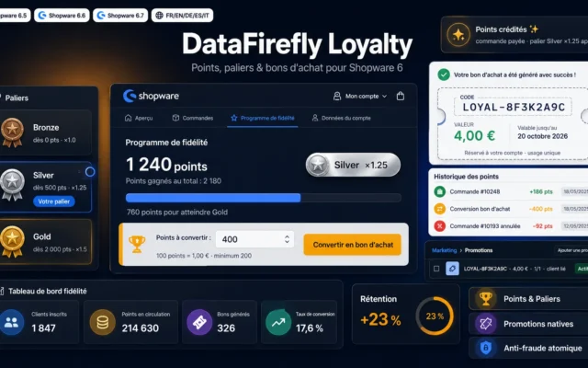
Task: Click the Clients inscrits people icon
Action: [x=11, y=322]
